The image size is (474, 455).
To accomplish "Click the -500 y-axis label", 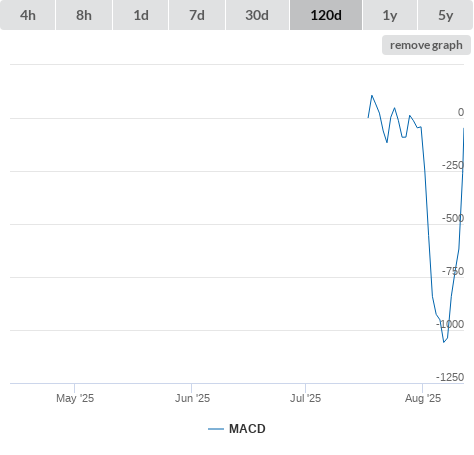I will click(x=453, y=218).
